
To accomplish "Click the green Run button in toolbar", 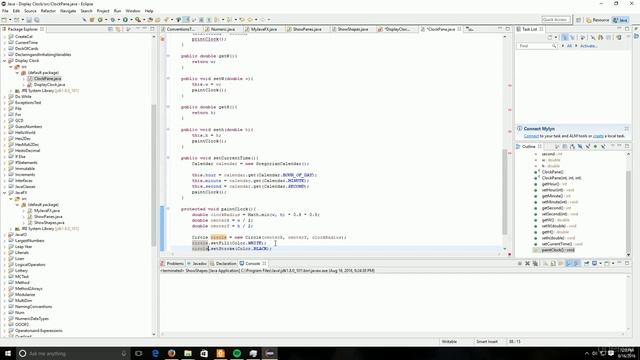I will point(125,20).
